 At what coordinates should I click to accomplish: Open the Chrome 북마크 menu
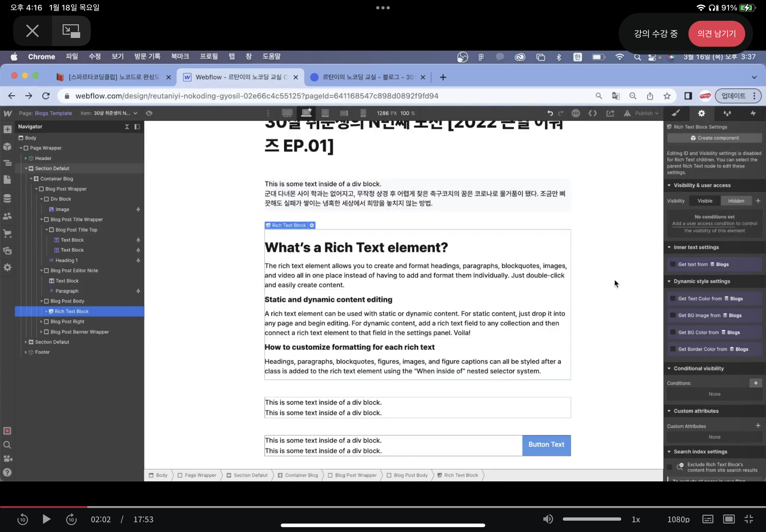(180, 57)
